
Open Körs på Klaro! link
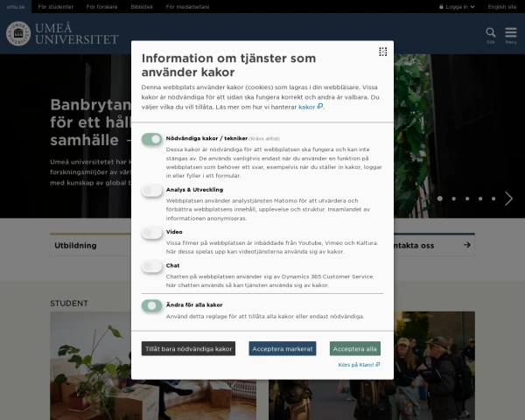pos(359,365)
